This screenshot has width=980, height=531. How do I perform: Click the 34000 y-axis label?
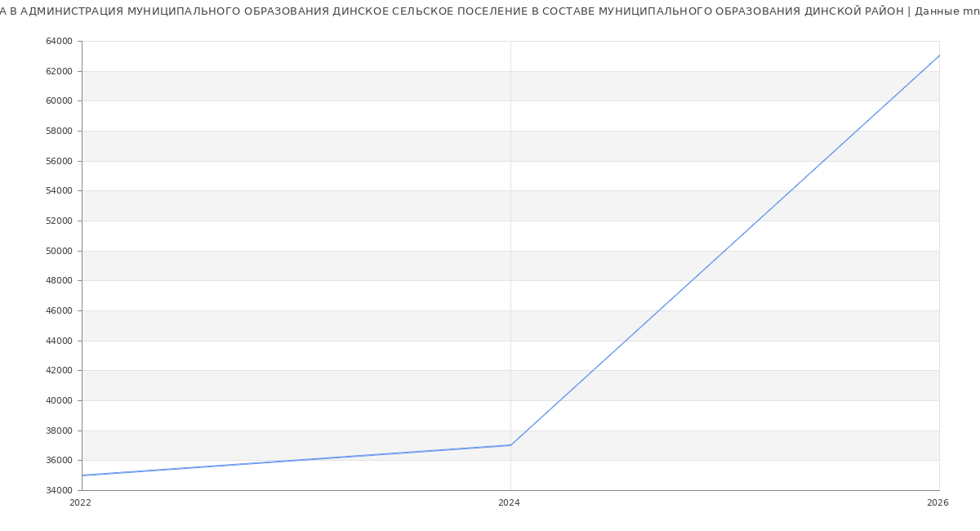tap(59, 491)
